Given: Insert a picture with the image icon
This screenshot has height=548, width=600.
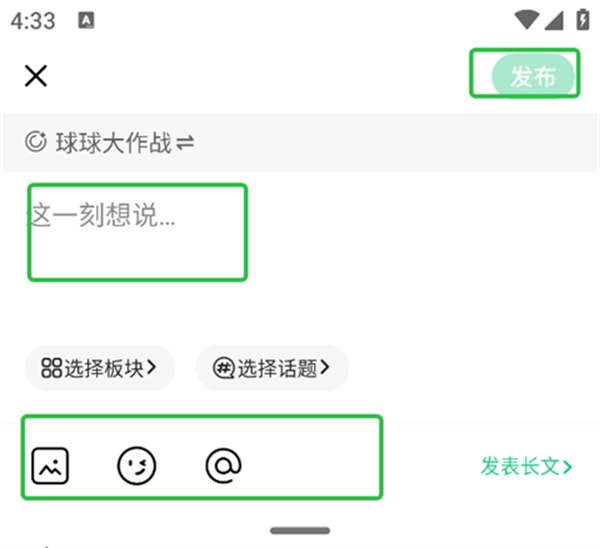Looking at the screenshot, I should [x=50, y=466].
